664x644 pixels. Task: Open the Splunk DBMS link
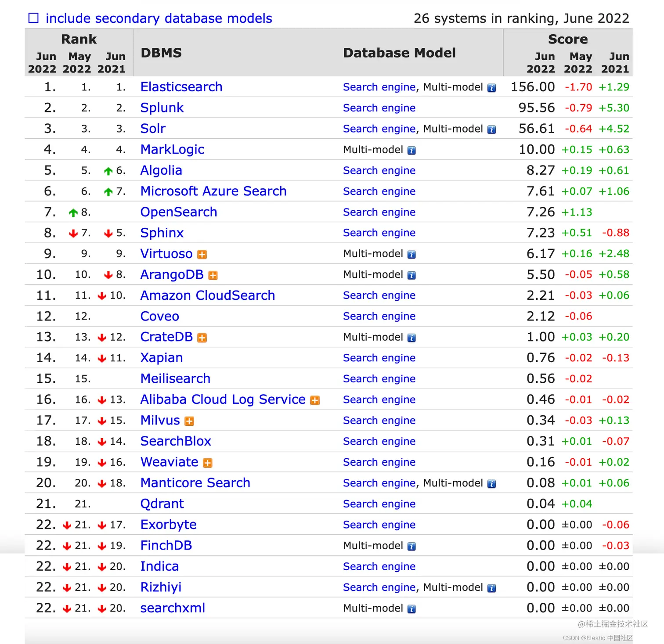[162, 108]
